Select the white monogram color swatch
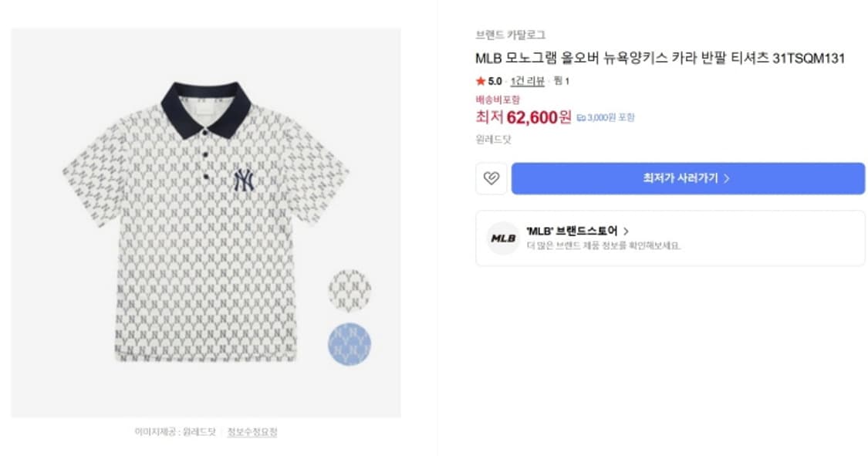The image size is (868, 456). tap(350, 291)
